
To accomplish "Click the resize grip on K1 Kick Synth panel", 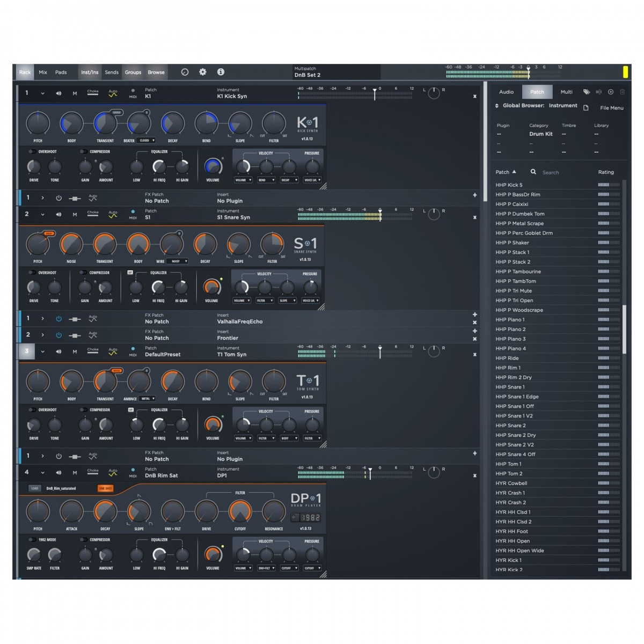I will click(x=323, y=187).
